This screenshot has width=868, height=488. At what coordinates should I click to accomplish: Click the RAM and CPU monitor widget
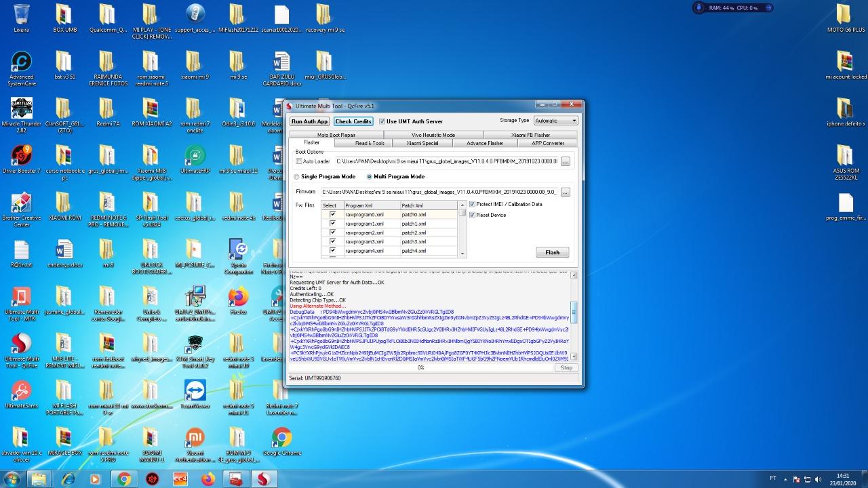point(732,8)
